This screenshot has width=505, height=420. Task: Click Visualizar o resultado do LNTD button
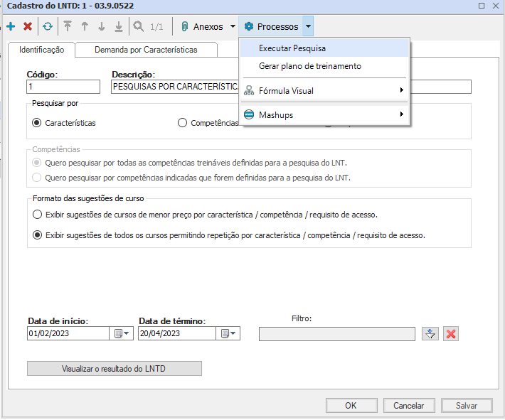pos(114,368)
